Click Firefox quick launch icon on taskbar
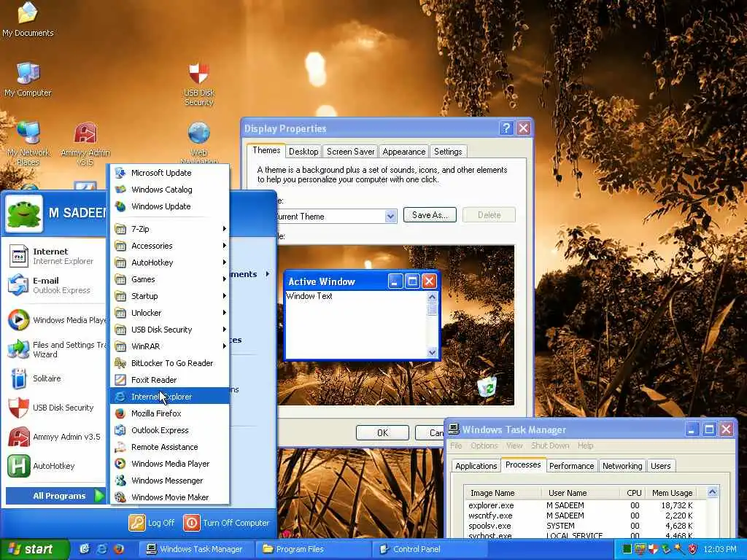 [x=119, y=549]
